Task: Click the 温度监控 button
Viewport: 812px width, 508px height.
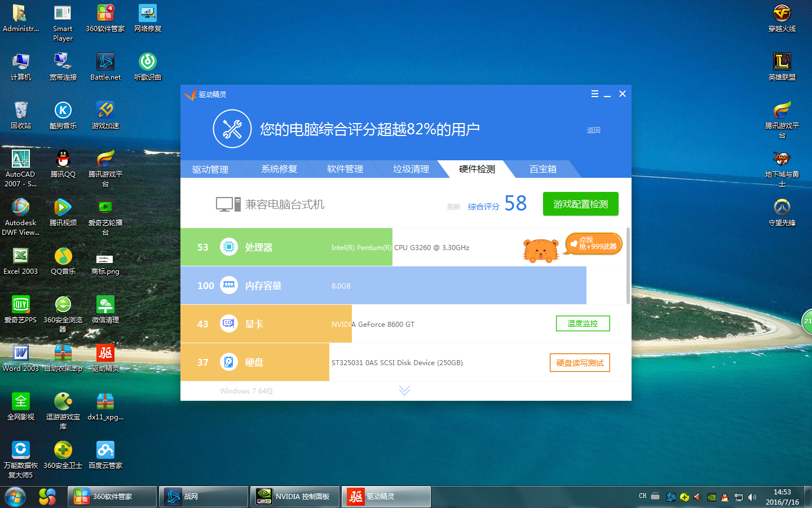Action: [x=583, y=323]
